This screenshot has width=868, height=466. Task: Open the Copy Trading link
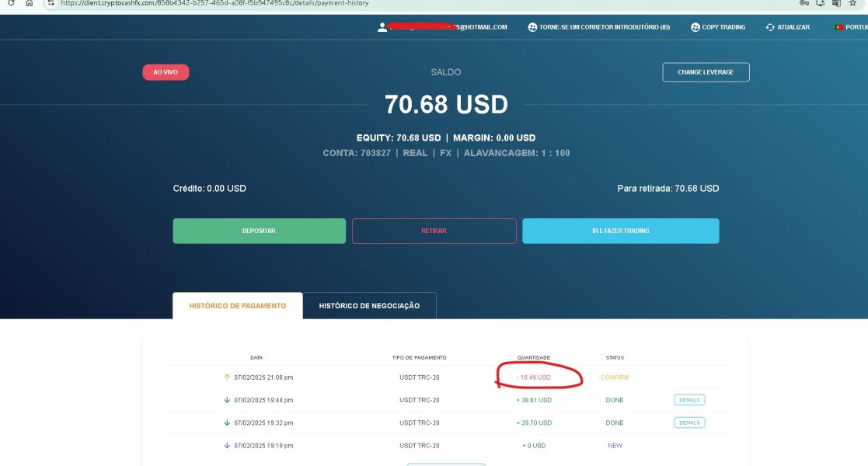(723, 27)
